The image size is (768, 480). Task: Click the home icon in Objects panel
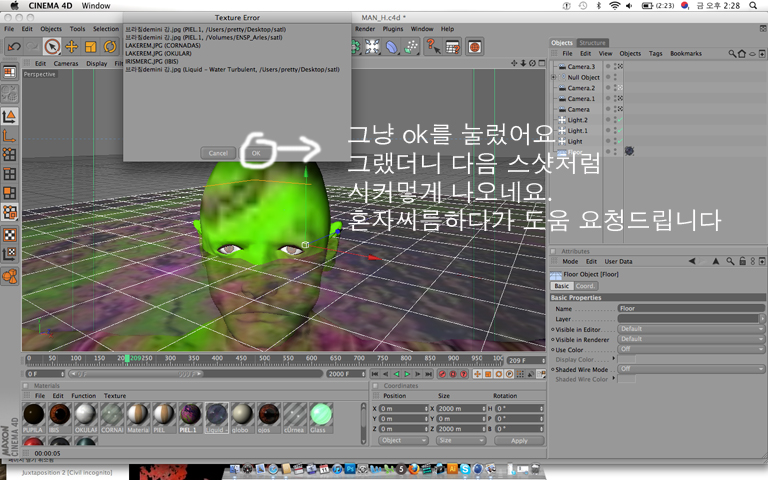point(742,53)
